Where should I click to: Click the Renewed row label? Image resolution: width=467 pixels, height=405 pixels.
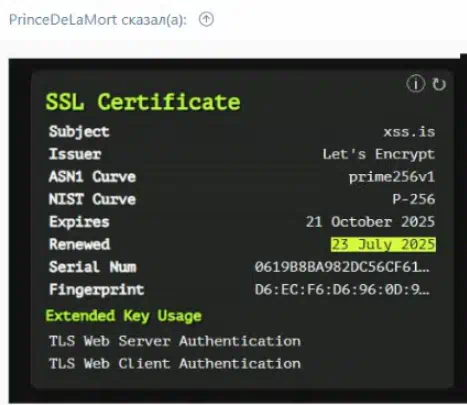pos(79,244)
